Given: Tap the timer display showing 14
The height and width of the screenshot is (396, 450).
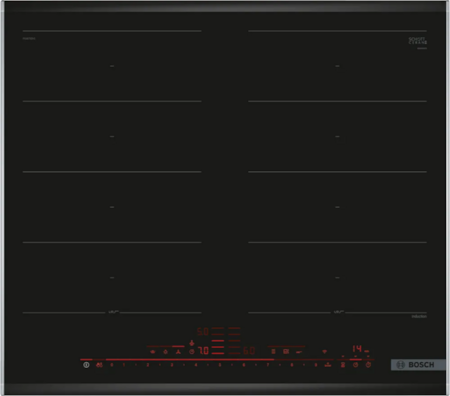Looking at the screenshot, I should tap(357, 349).
